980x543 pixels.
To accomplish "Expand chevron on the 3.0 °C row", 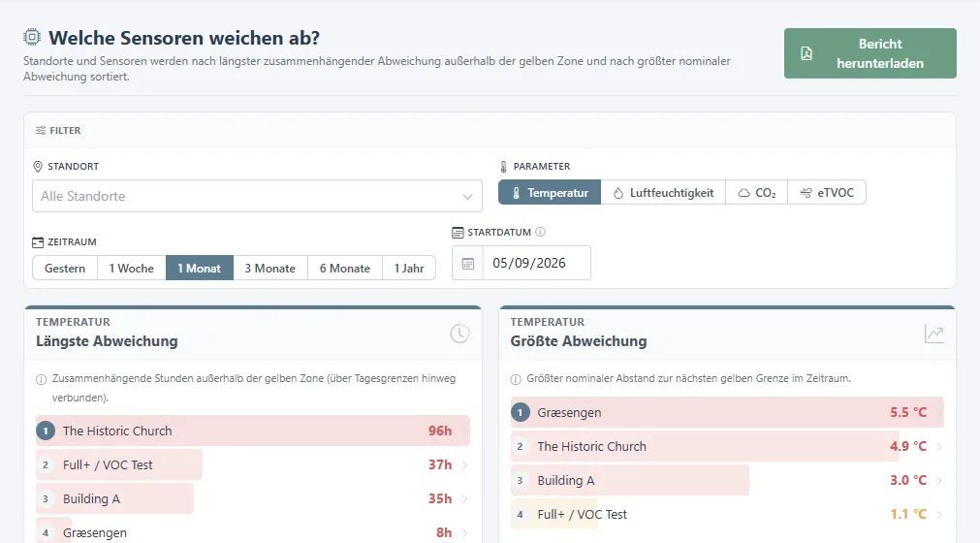I will point(939,481).
